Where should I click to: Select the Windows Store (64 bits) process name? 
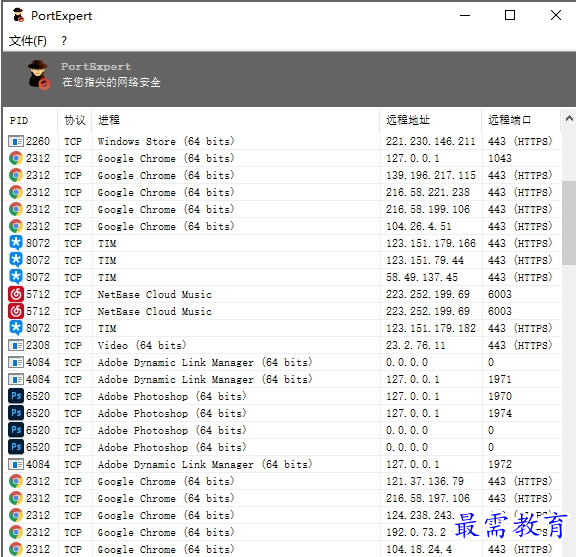click(x=166, y=141)
